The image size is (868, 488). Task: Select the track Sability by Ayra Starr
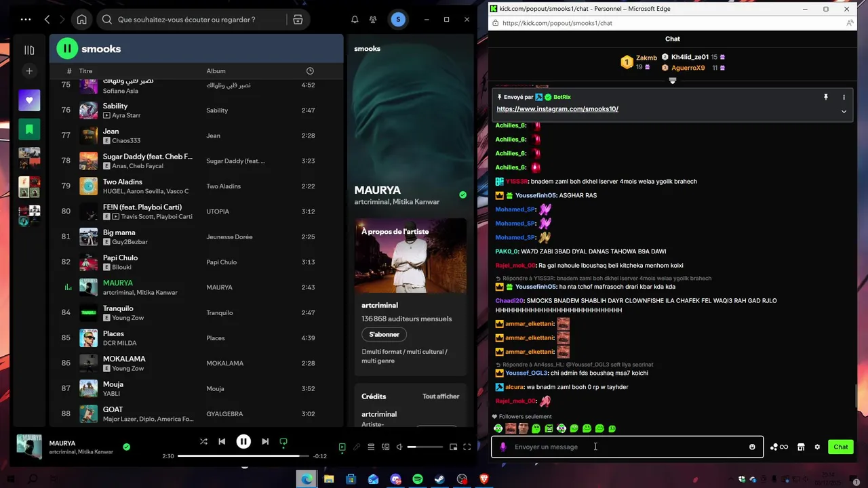(196, 110)
